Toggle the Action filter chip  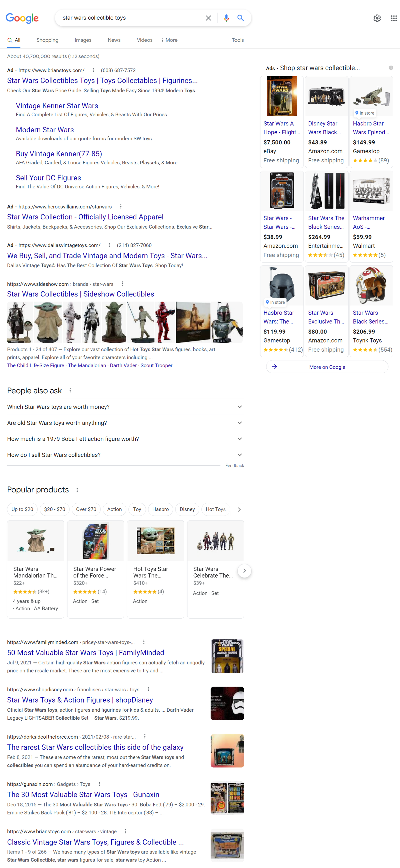[114, 509]
